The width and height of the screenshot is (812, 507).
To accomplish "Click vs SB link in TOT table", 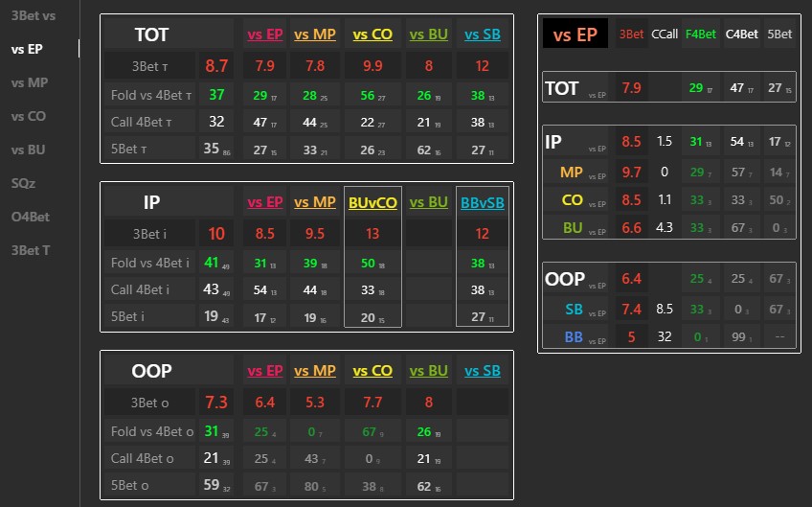I will [483, 35].
